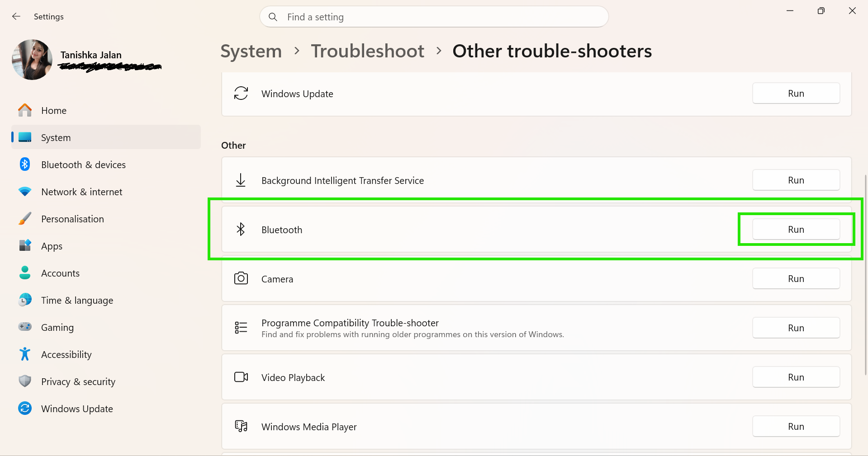Run Programme Compatibility Trouble-shooter

coord(796,328)
